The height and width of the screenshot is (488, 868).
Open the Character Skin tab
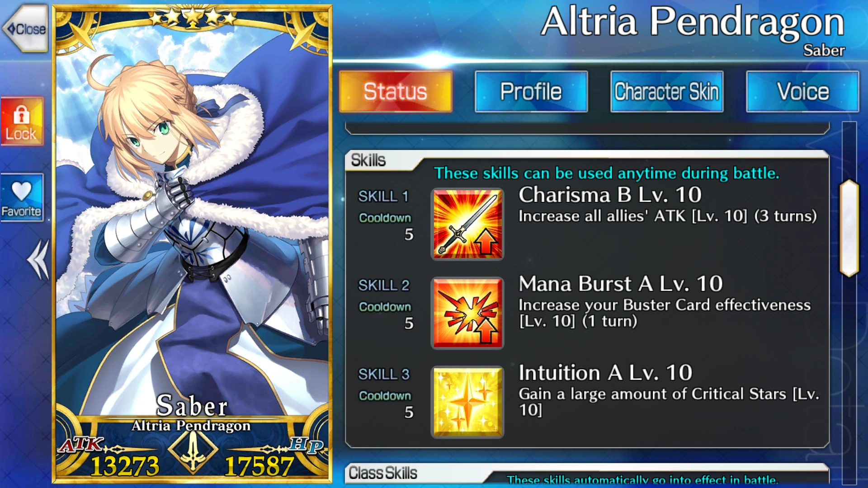[x=667, y=91]
